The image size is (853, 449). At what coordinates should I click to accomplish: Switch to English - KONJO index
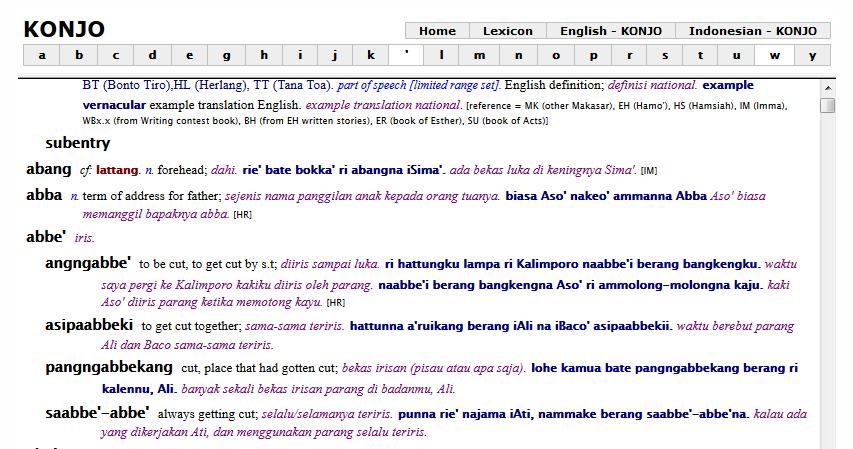pos(611,31)
